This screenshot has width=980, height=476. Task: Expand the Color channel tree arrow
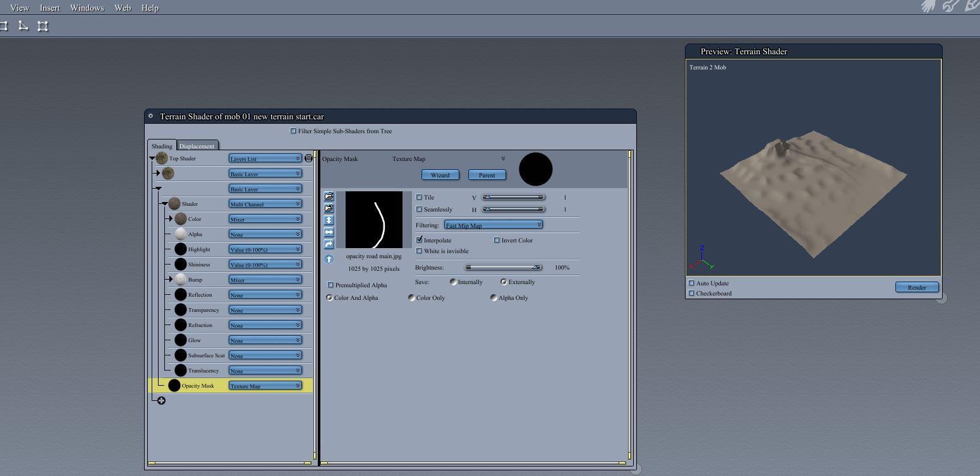(171, 219)
